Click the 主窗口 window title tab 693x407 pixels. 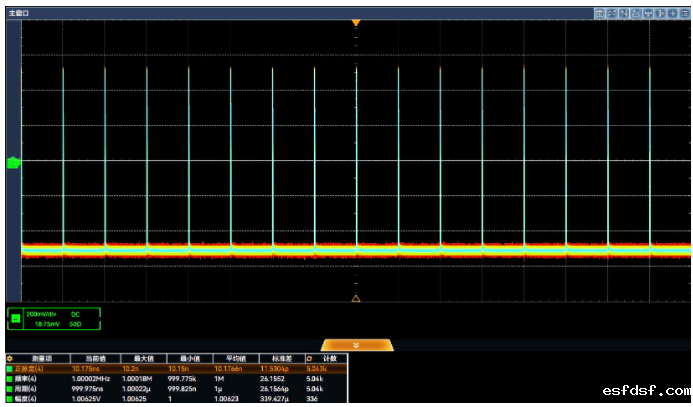[19, 14]
